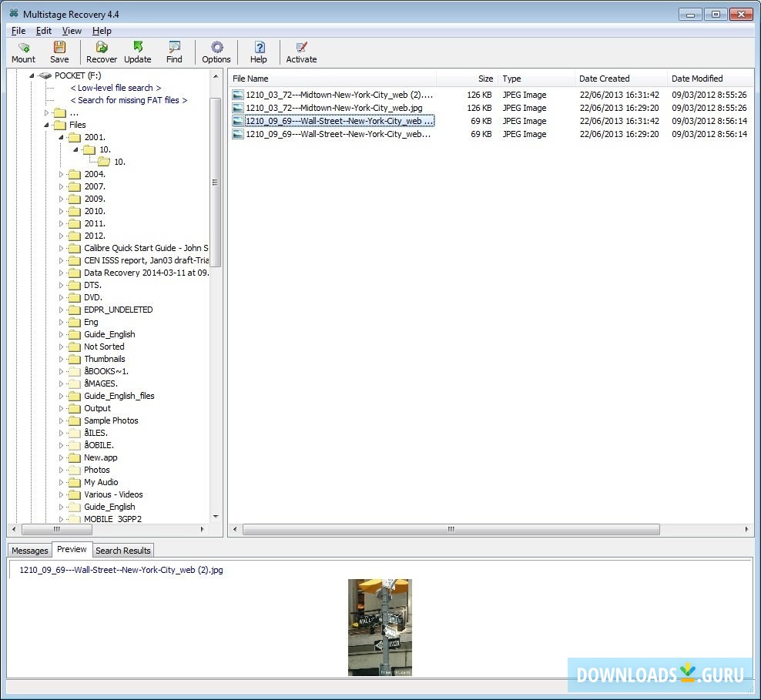Viewport: 761px width, 700px height.
Task: Sort files by Date Created column
Action: tap(605, 79)
